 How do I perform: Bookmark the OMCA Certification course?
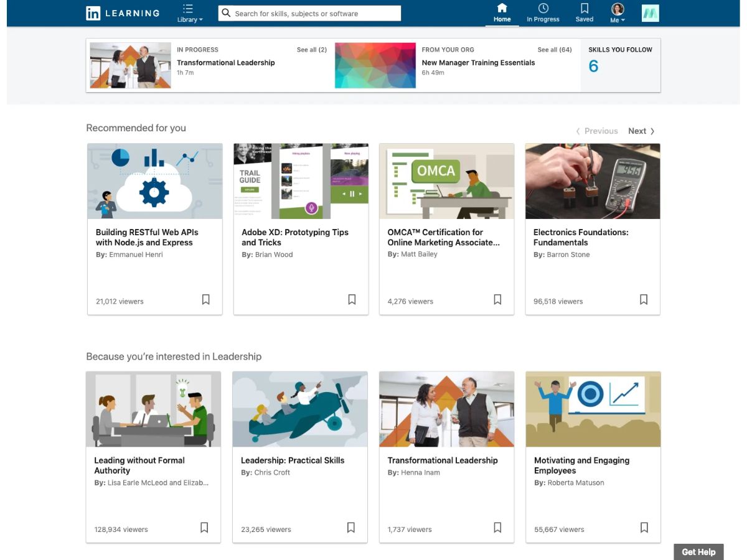point(497,300)
